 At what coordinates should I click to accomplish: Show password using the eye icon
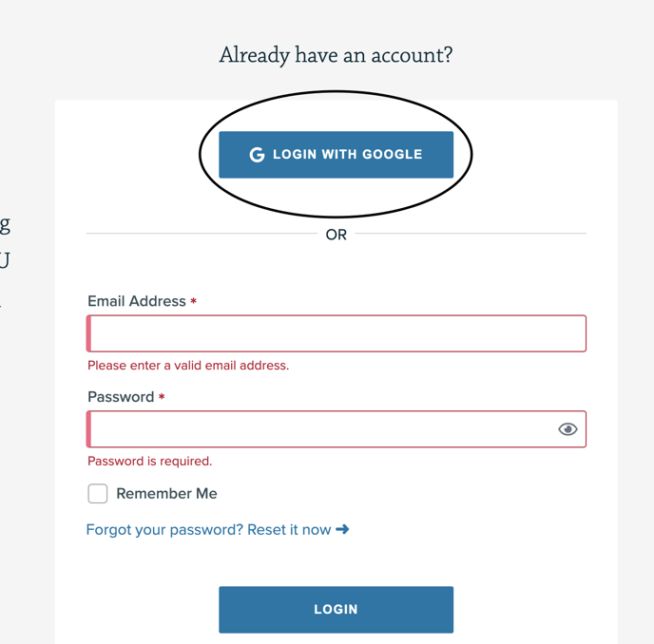coord(567,429)
